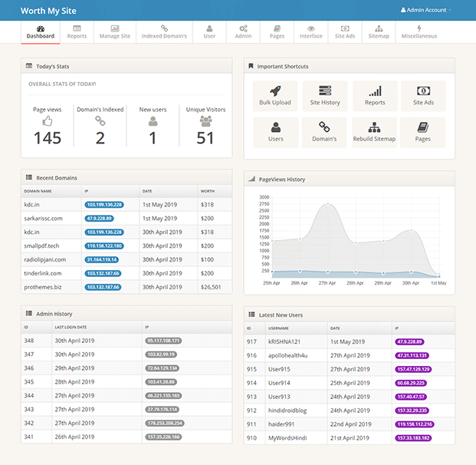The image size is (476, 465).
Task: Go to the Interface tab
Action: click(x=311, y=31)
